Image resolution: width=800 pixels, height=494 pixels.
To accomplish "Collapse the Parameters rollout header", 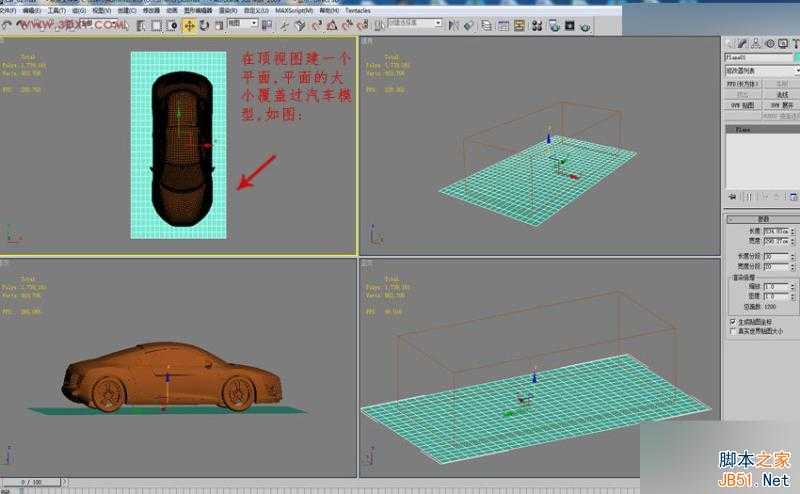I will click(763, 219).
